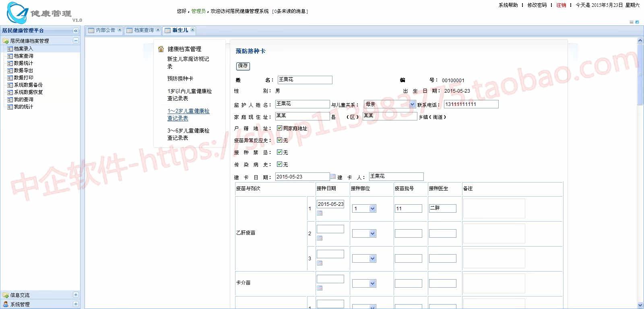Open 新生儿家庭访视记录 menu item

(x=188, y=63)
